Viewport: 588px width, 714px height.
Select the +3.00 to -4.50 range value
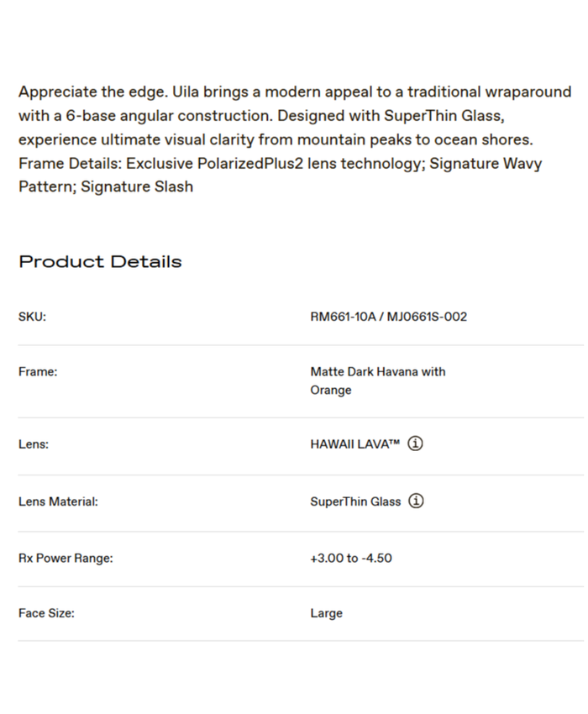[x=350, y=558]
